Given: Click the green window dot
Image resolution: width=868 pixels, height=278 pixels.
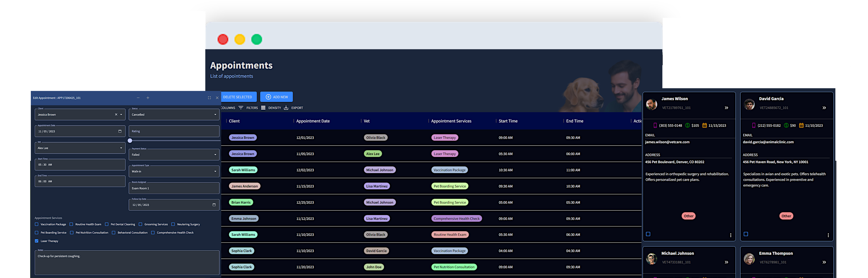Looking at the screenshot, I should (257, 40).
